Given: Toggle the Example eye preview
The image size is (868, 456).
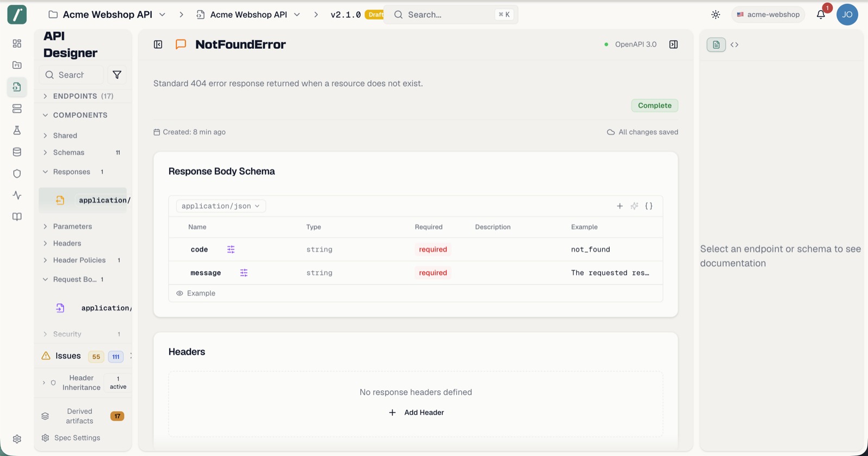Looking at the screenshot, I should click(196, 293).
